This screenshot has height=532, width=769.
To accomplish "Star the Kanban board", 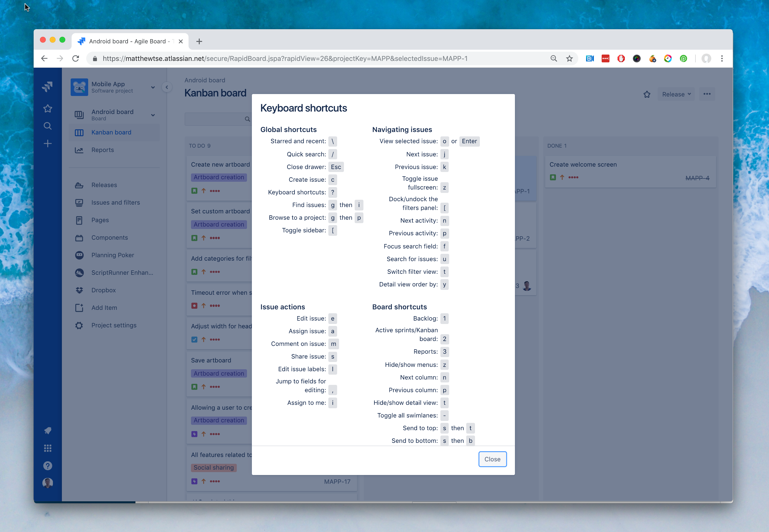I will [x=647, y=94].
